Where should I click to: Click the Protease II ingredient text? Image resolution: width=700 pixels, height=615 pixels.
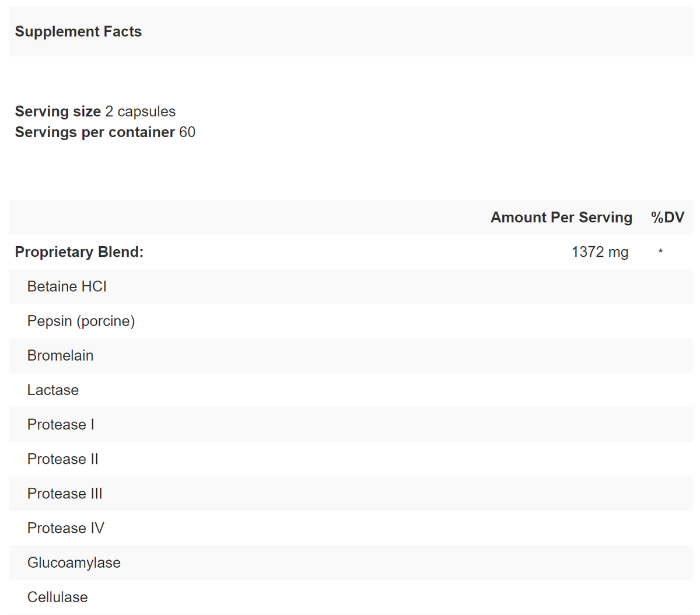click(62, 459)
